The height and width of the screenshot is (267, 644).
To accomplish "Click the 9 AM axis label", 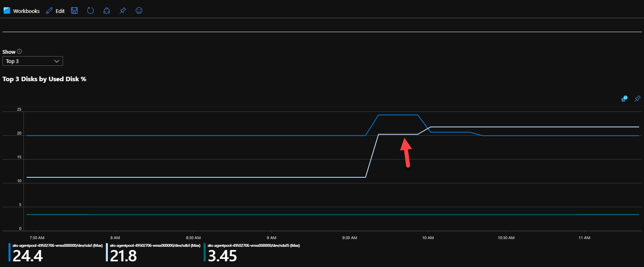I will pyautogui.click(x=271, y=238).
